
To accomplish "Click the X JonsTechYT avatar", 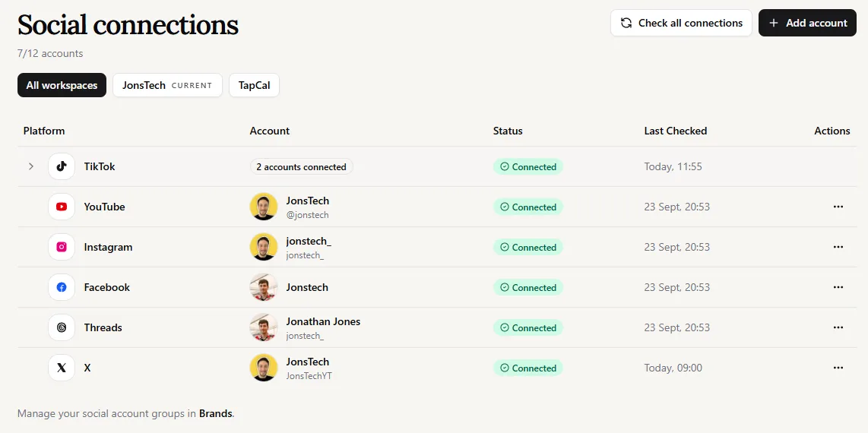I will point(264,368).
